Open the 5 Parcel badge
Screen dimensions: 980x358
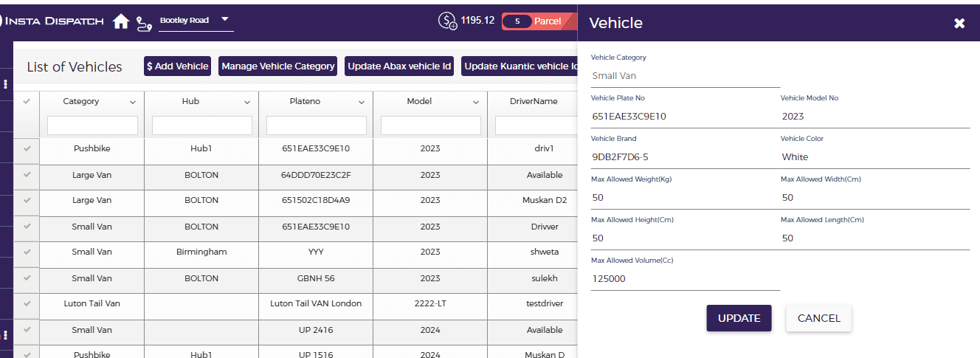(539, 21)
